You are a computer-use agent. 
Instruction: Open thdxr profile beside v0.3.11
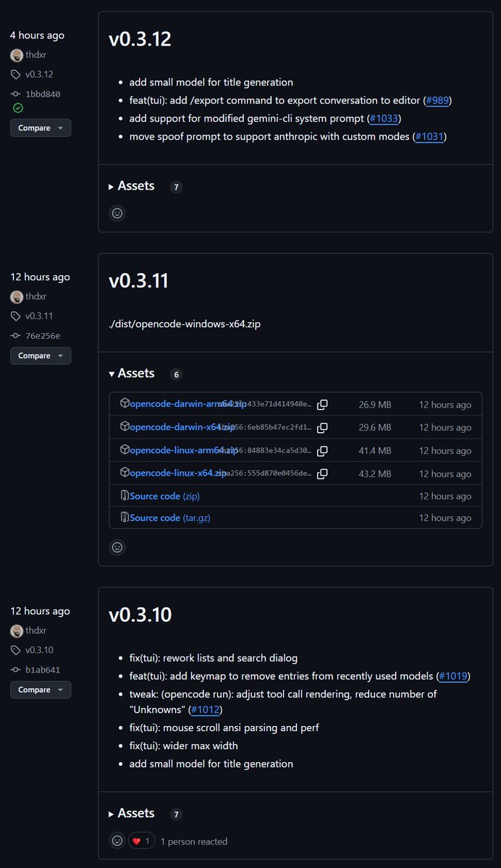(x=36, y=297)
